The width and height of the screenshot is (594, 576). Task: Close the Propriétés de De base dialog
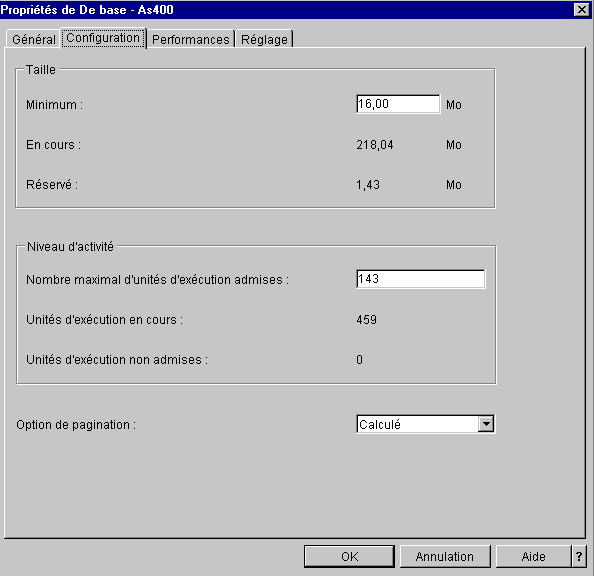click(x=581, y=9)
